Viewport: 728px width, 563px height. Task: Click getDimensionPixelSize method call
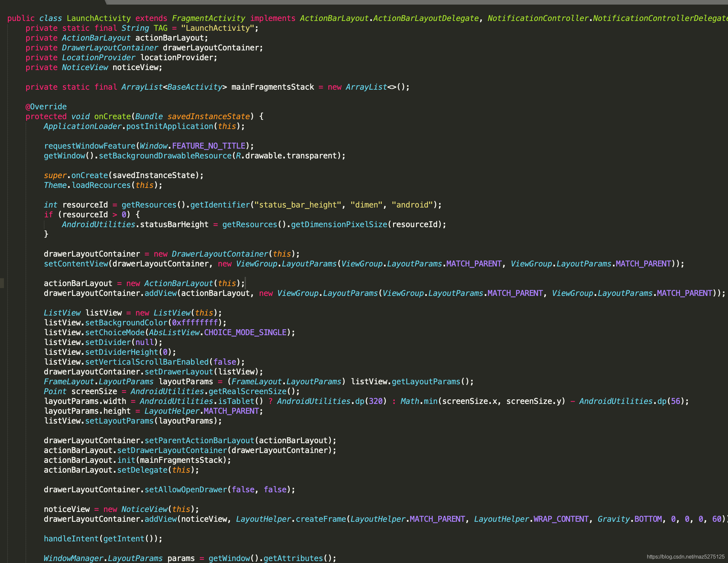pyautogui.click(x=339, y=225)
